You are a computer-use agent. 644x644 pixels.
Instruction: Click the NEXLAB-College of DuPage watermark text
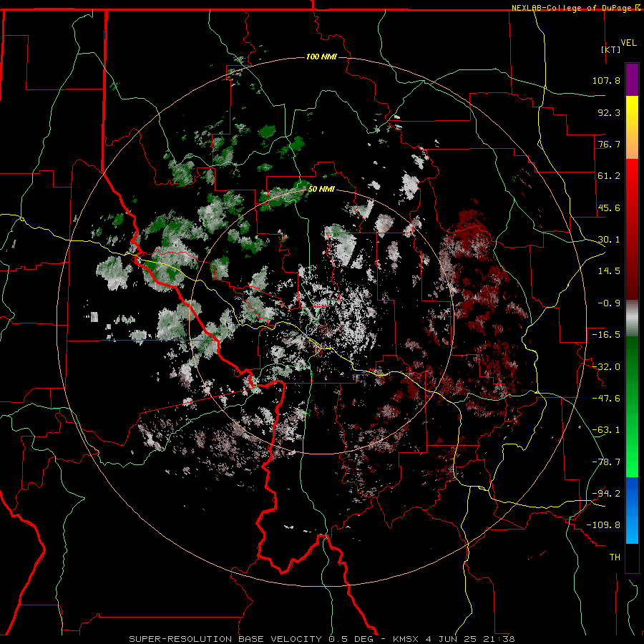(x=575, y=8)
